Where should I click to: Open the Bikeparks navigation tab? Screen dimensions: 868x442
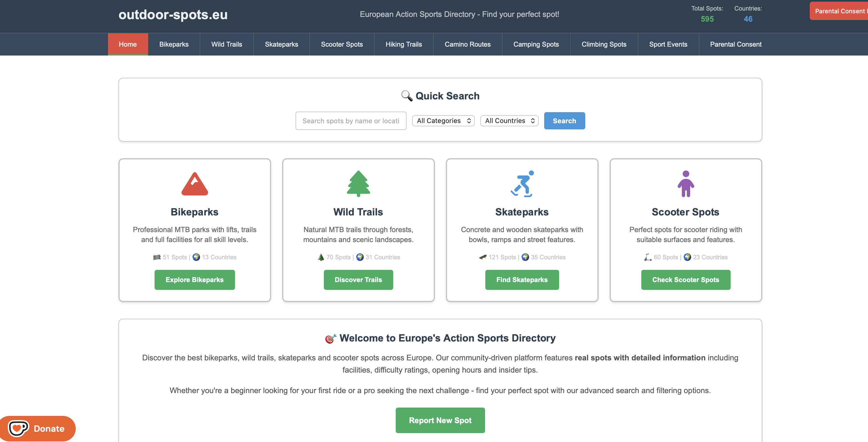click(x=174, y=44)
